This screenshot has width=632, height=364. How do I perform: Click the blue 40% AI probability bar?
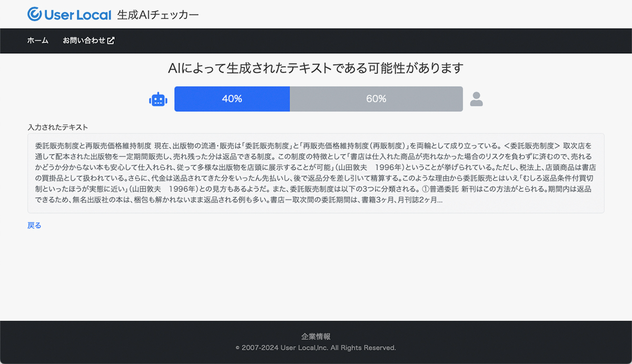point(232,99)
